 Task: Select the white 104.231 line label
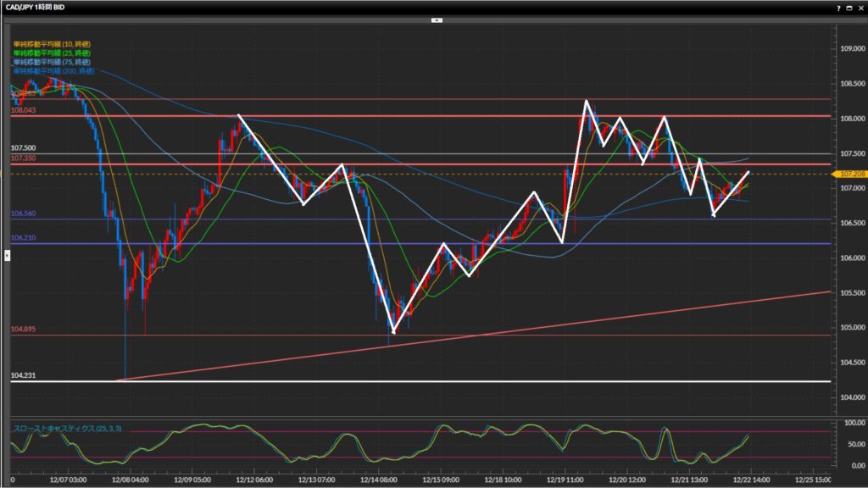coord(24,374)
